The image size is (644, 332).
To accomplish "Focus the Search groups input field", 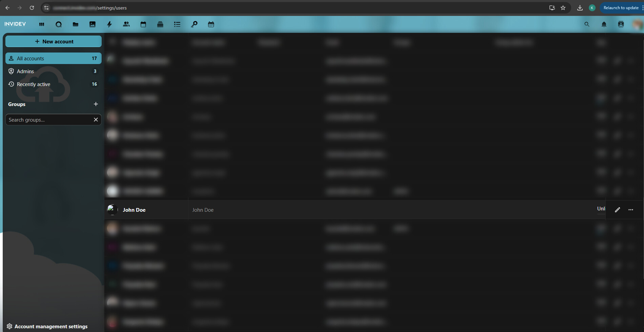I will [x=49, y=120].
